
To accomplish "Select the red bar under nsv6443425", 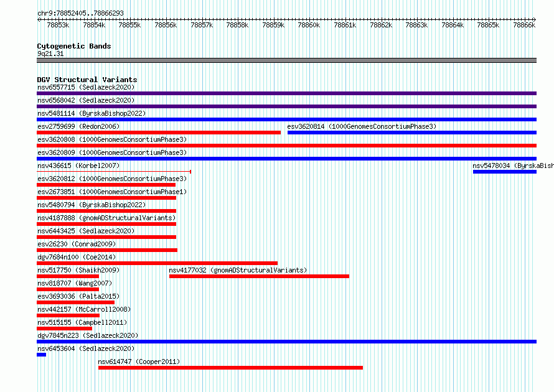I will pyautogui.click(x=106, y=237).
